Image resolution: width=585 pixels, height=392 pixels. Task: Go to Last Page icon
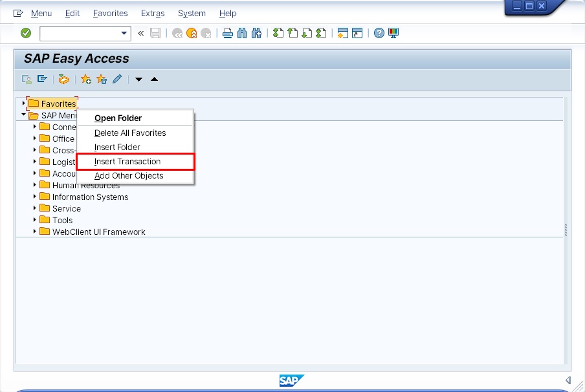coord(321,33)
